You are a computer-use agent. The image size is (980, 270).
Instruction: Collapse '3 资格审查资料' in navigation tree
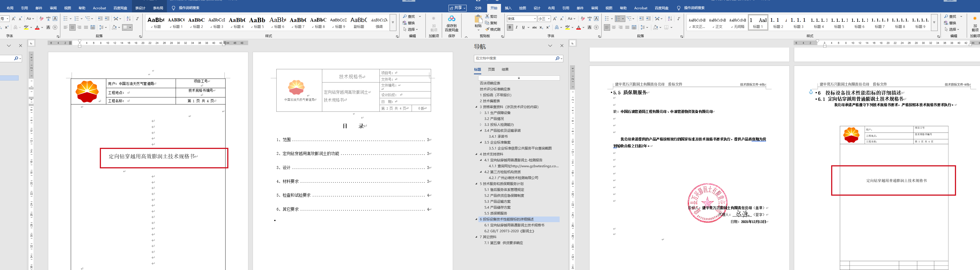pos(476,107)
